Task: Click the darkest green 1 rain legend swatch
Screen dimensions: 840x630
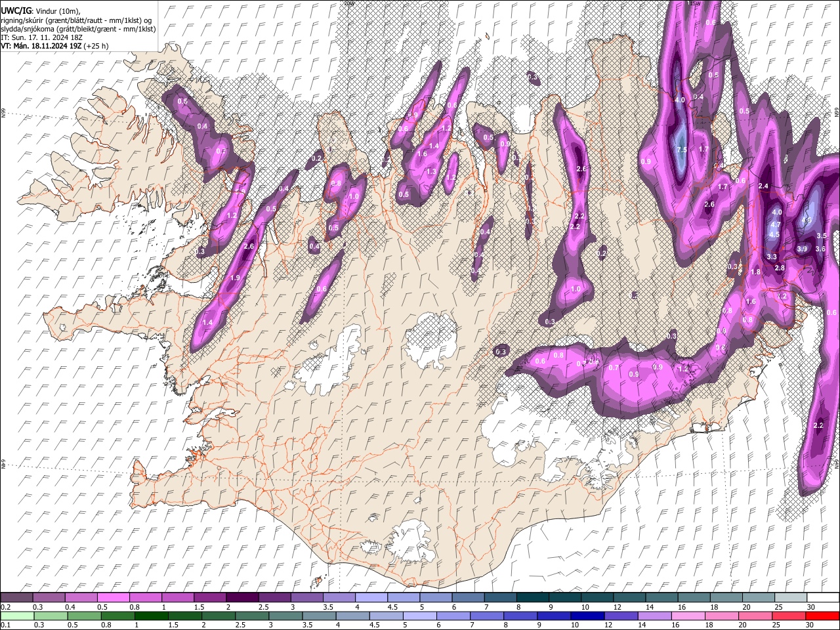Action: 151,616
